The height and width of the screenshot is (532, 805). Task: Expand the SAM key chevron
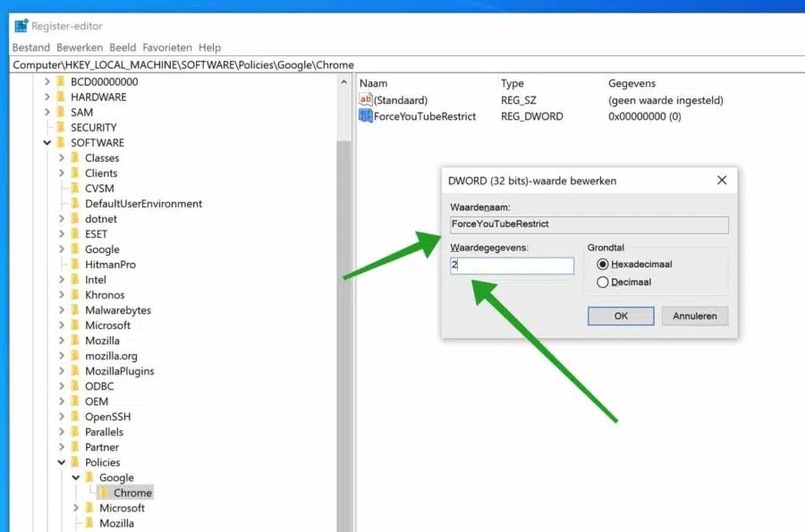pos(47,112)
